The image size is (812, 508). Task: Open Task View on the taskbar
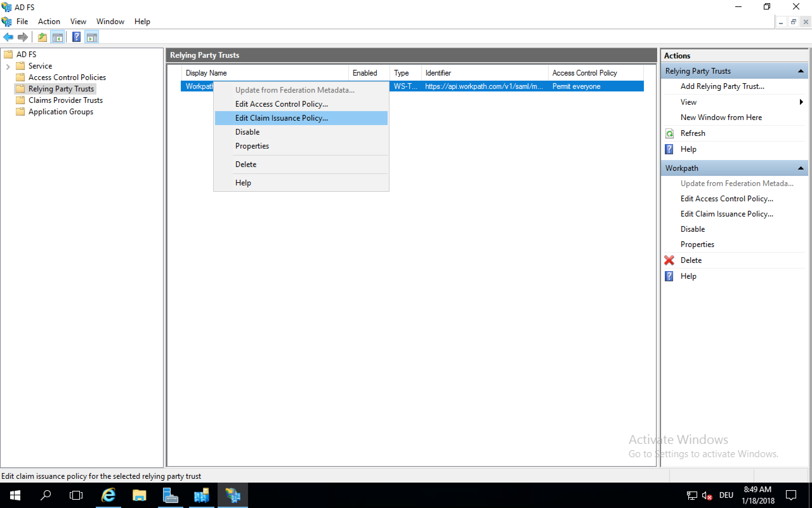point(76,495)
